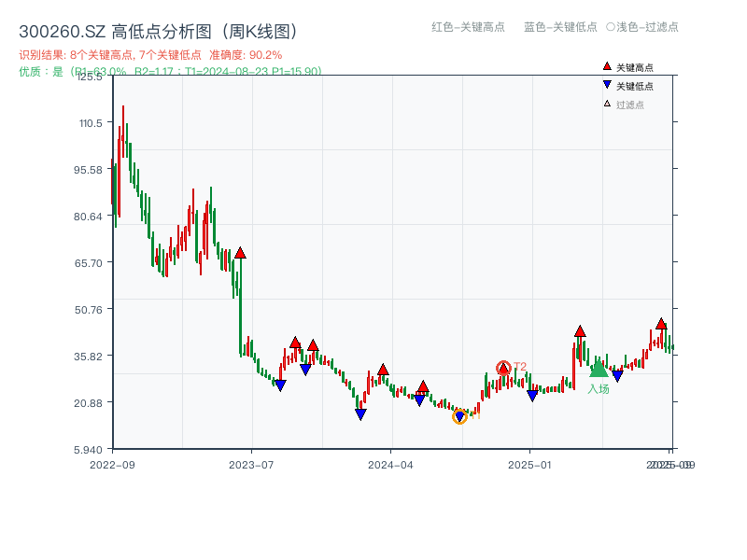Select the blue 关键低点 triangle in the legend

click(607, 85)
